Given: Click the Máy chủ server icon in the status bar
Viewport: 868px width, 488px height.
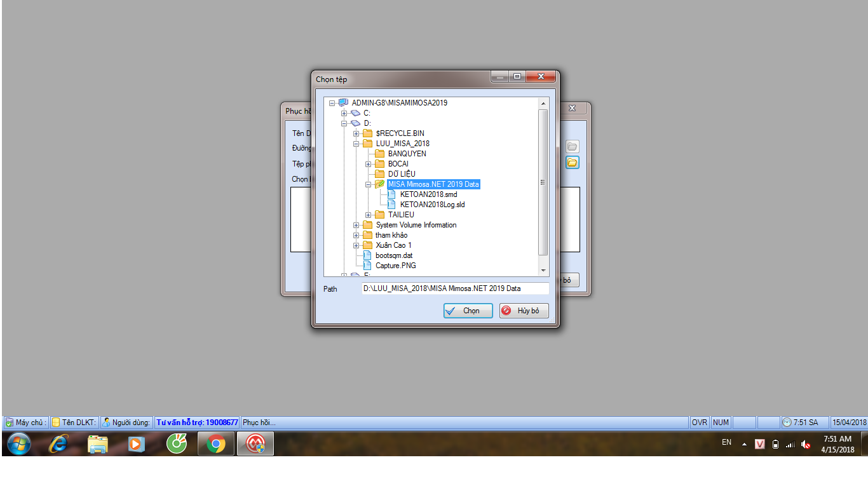Looking at the screenshot, I should click(9, 423).
